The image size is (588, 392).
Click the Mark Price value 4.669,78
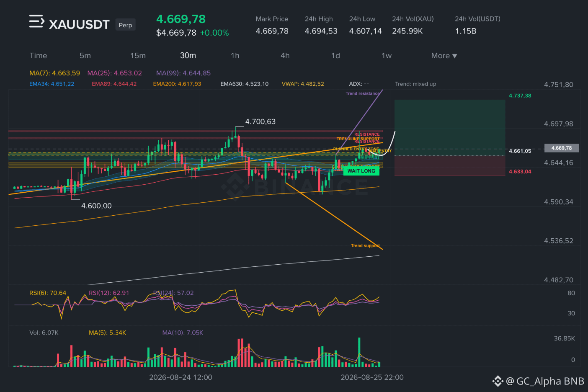272,31
